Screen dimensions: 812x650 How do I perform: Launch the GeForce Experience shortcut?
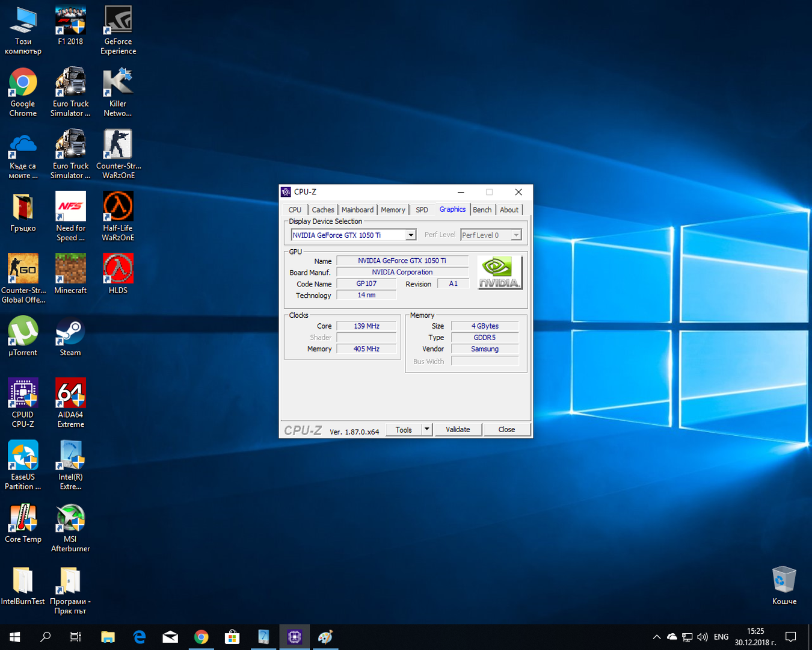point(118,30)
